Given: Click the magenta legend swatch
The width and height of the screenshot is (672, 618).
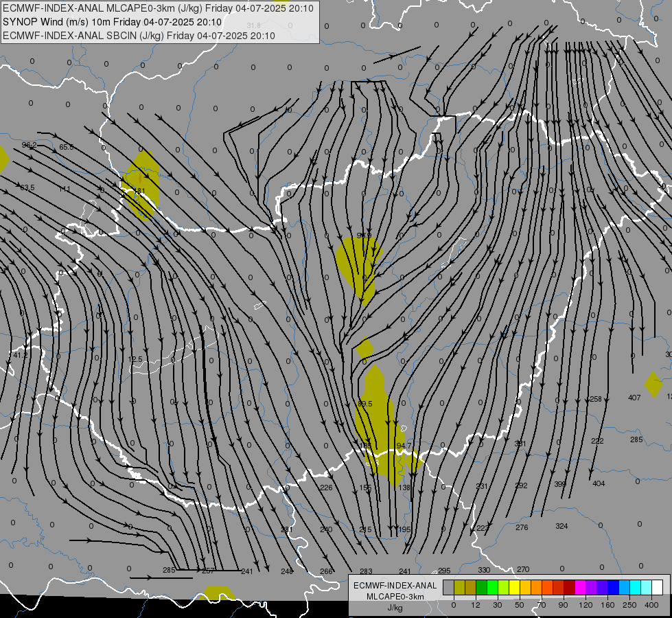Looking at the screenshot, I should [x=580, y=588].
